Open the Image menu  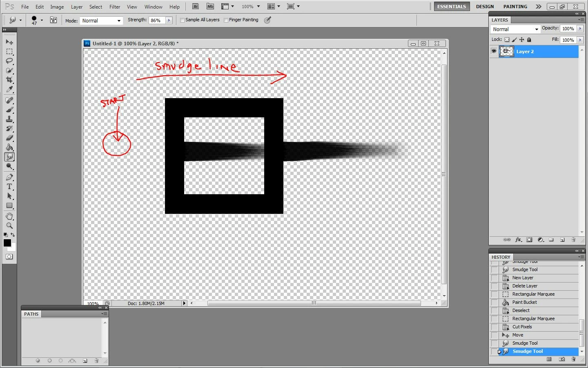click(57, 7)
